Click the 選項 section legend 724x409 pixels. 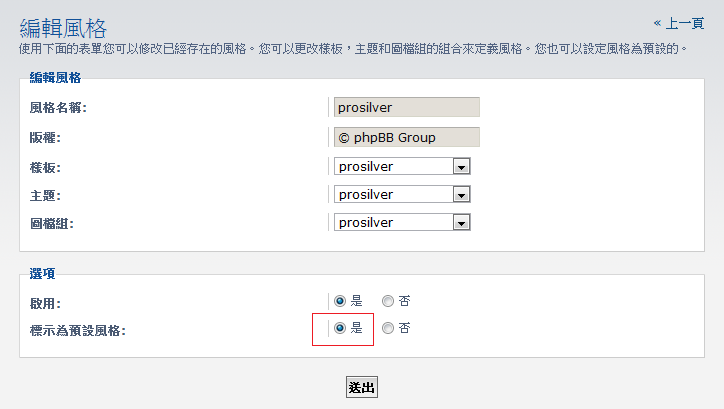pos(43,274)
